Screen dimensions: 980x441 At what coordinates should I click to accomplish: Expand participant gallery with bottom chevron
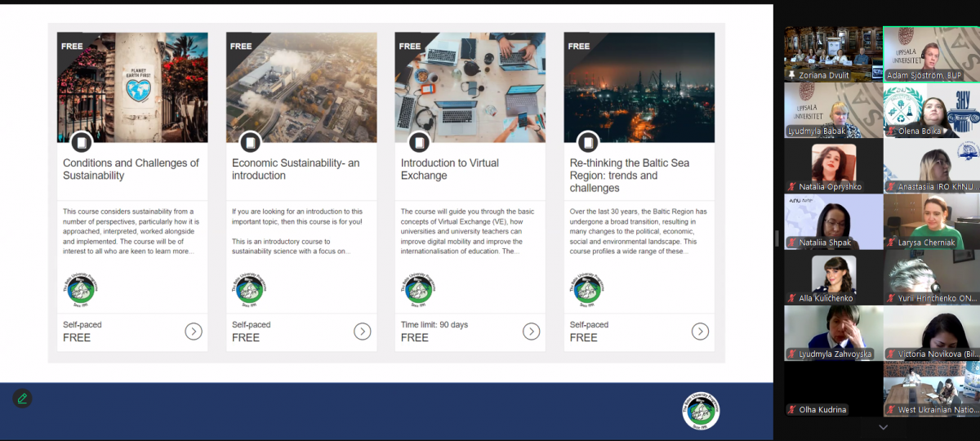coord(883,427)
